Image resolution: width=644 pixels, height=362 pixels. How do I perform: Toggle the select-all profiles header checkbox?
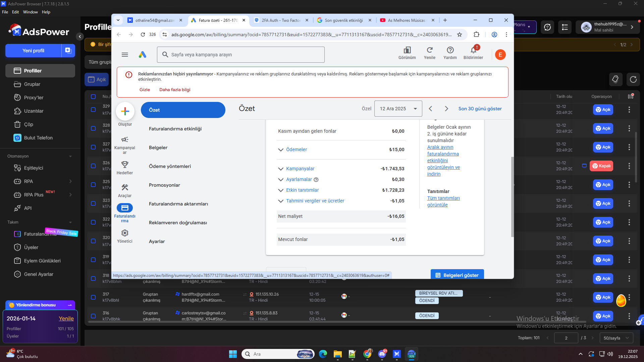[93, 97]
